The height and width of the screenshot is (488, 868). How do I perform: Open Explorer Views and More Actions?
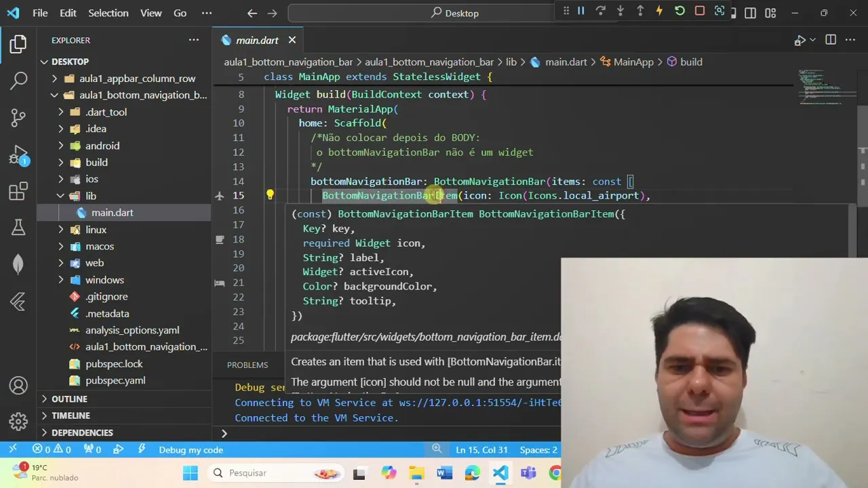point(194,40)
